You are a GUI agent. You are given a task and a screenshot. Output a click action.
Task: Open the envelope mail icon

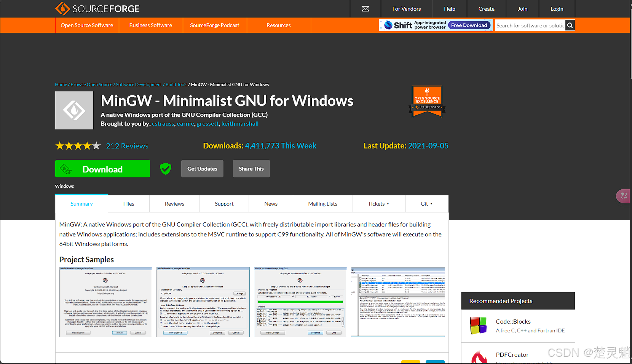[x=365, y=9]
